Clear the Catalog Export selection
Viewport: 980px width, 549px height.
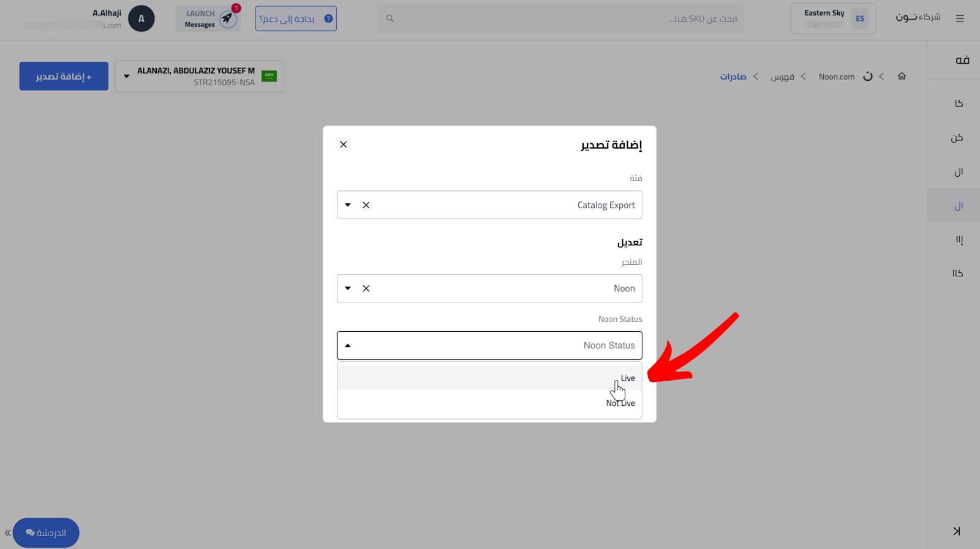tap(366, 205)
